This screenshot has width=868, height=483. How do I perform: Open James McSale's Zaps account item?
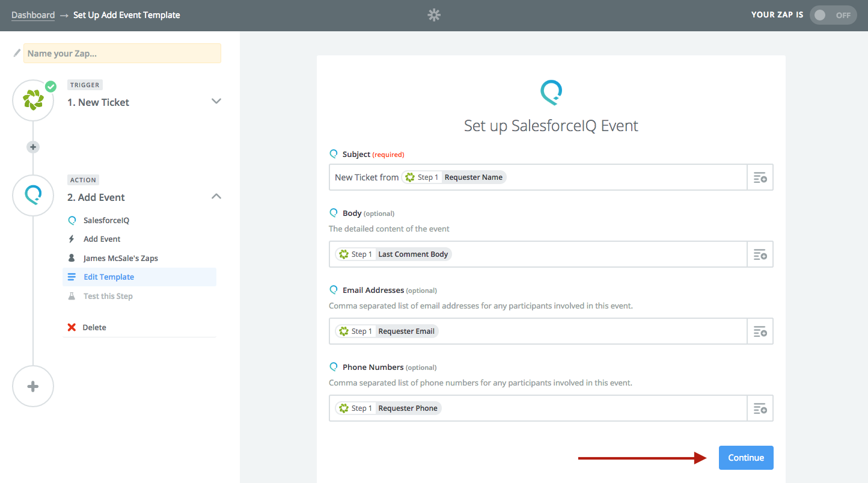pos(121,259)
